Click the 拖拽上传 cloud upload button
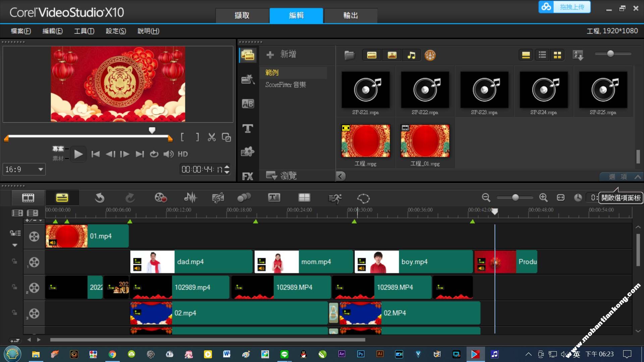 tap(565, 7)
